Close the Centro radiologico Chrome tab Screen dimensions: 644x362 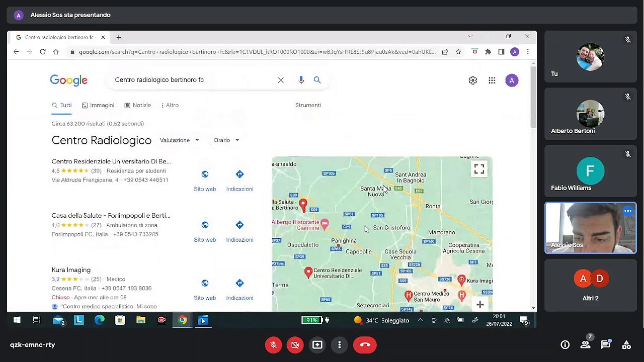(103, 37)
